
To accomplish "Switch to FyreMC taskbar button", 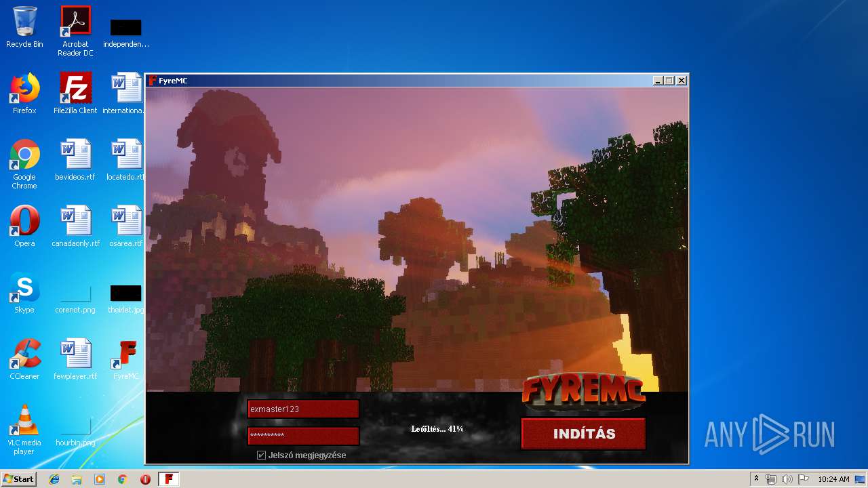I will (x=169, y=479).
